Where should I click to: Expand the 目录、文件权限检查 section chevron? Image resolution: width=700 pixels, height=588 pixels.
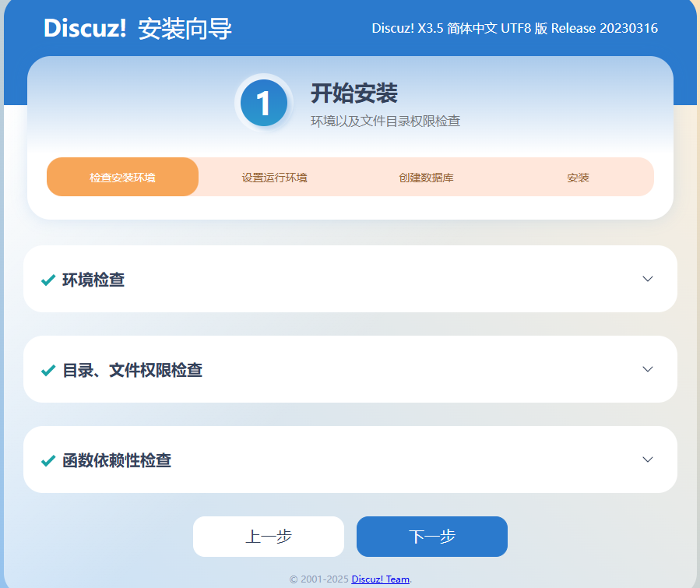point(647,369)
